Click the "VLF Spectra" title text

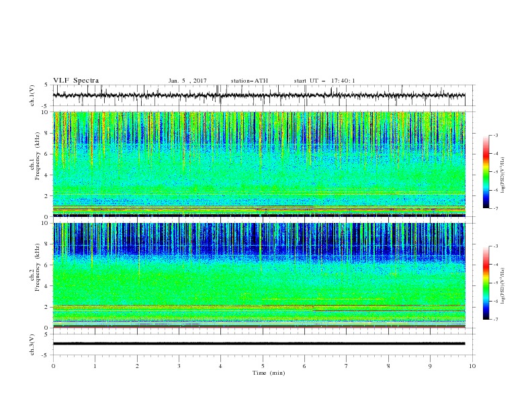(76, 81)
